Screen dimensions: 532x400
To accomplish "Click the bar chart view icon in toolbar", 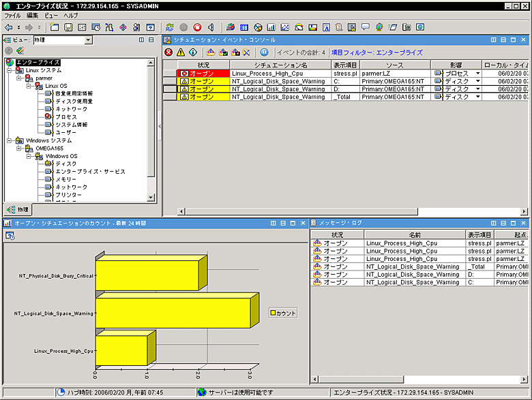I will coord(271,27).
